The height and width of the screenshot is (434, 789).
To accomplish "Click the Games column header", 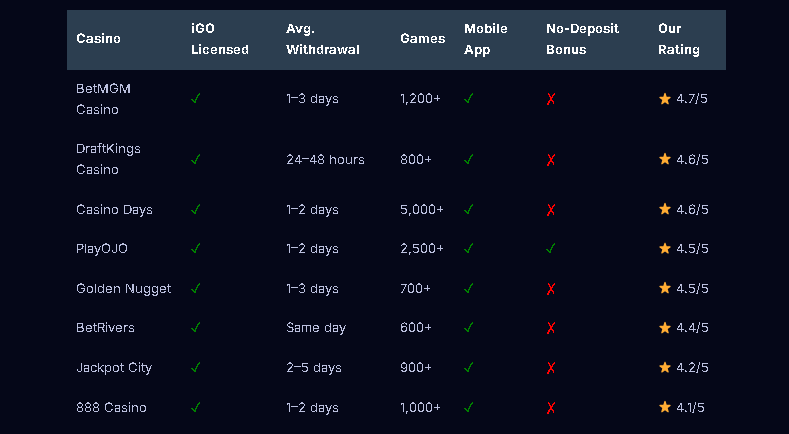I will click(x=422, y=39).
